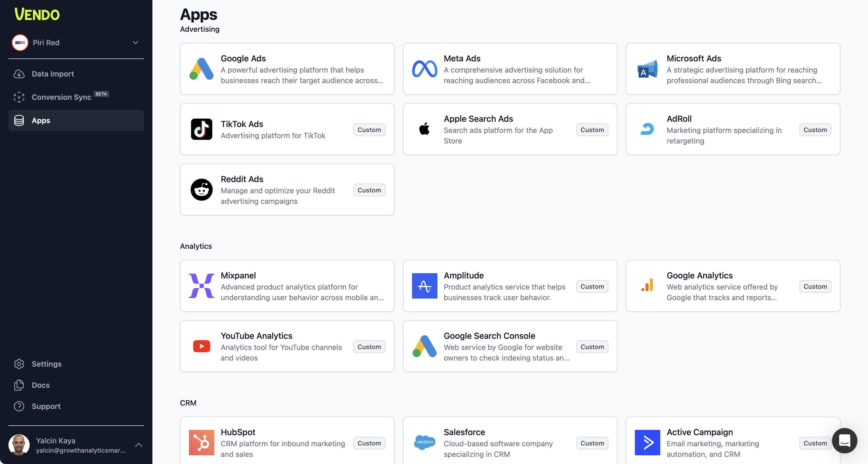Expand the Piri Red workspace dropdown
This screenshot has width=868, height=464.
[x=135, y=43]
